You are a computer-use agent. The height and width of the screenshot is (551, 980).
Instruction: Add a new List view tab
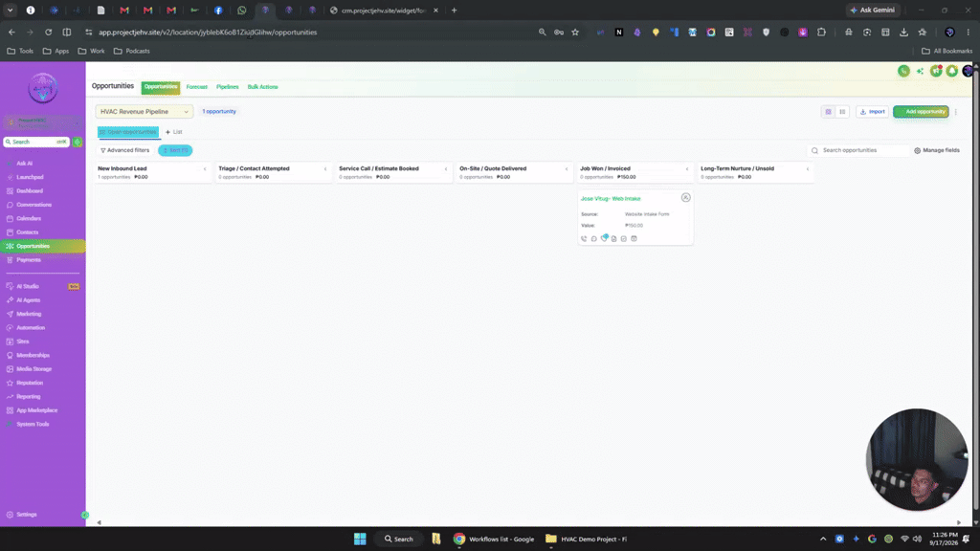click(174, 132)
